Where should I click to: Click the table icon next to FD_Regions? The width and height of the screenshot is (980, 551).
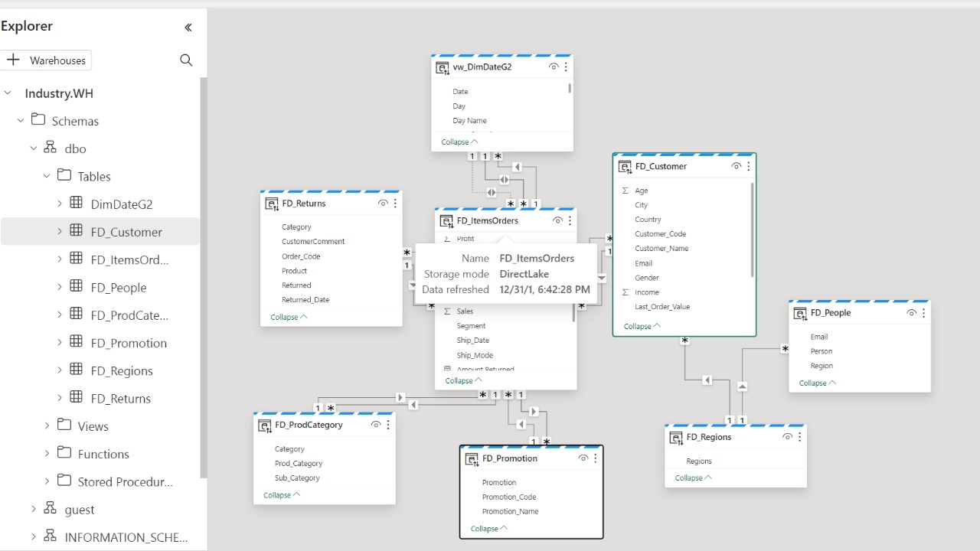point(77,370)
